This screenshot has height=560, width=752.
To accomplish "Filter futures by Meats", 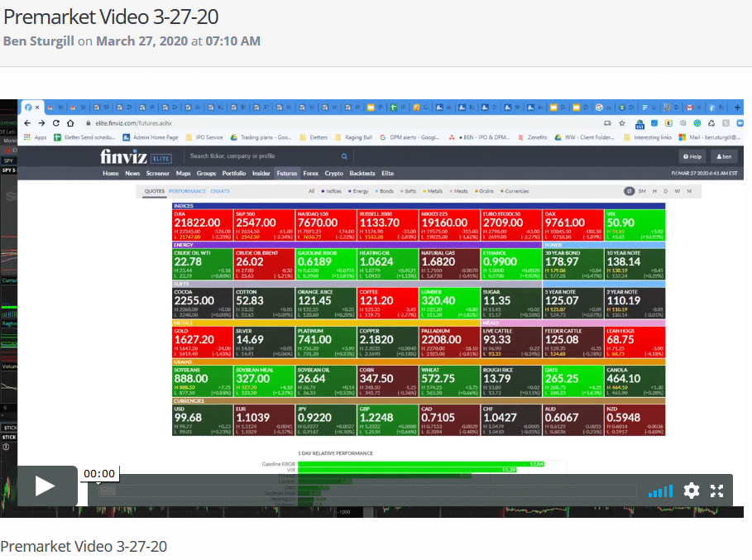I will pos(458,191).
